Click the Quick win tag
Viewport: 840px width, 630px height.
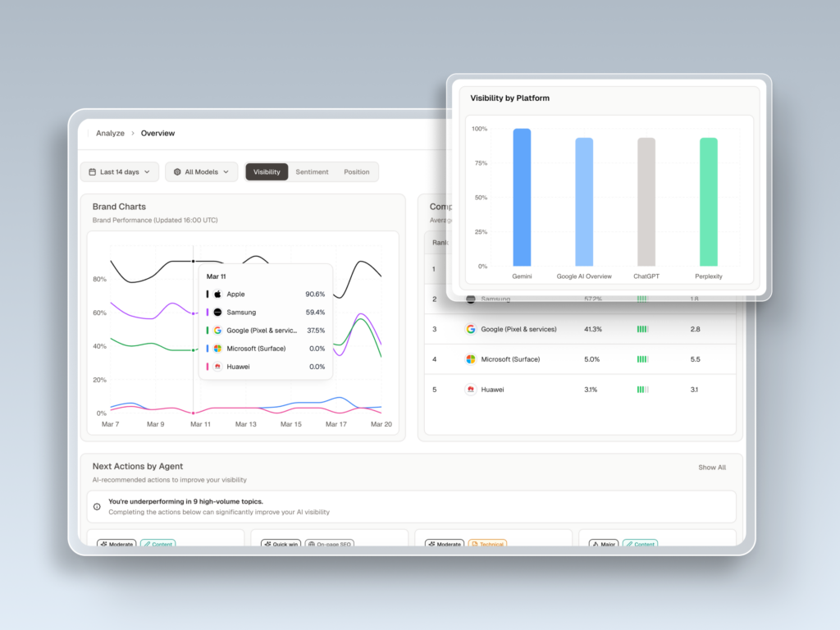(x=281, y=543)
